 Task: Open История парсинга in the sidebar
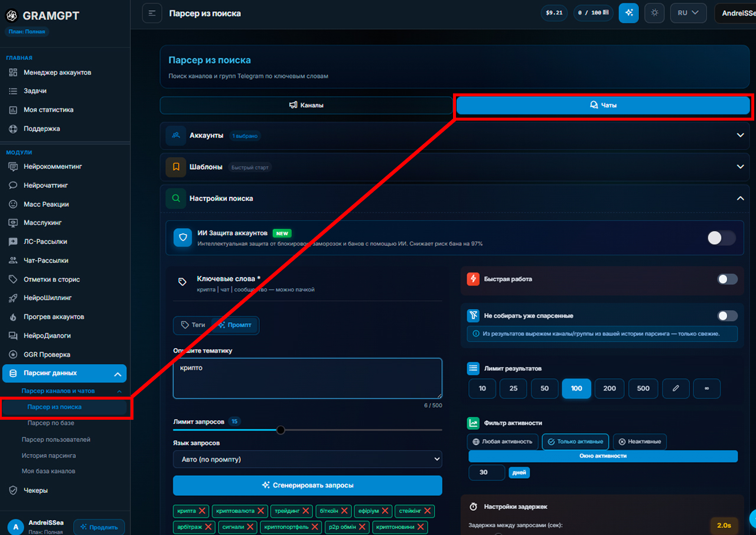[49, 456]
